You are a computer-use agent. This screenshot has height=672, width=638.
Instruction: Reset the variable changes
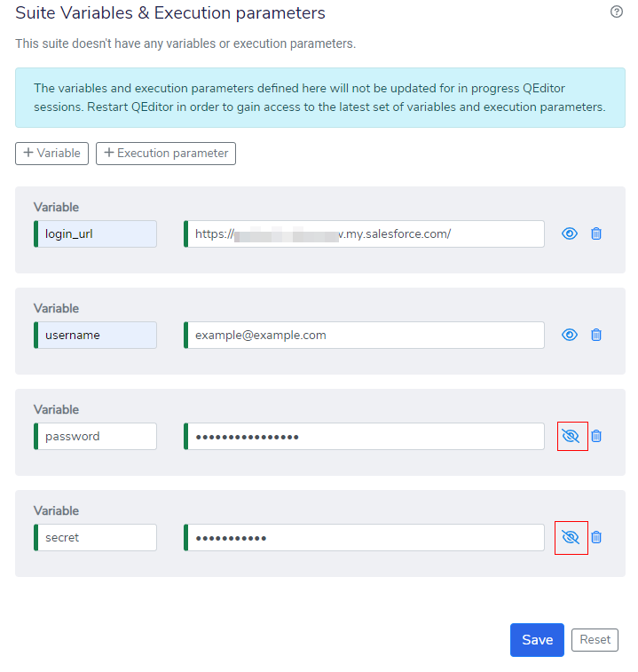595,639
